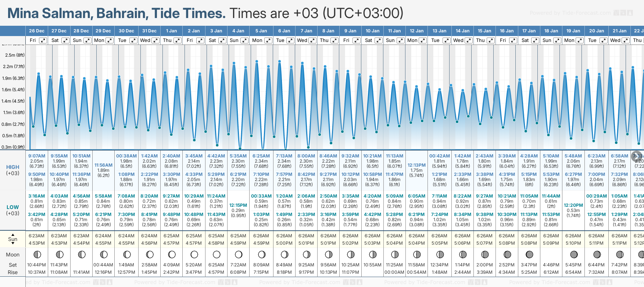Click the moon phase icon for 3 Jan
Screen dimensions: 644x287
coord(217,254)
